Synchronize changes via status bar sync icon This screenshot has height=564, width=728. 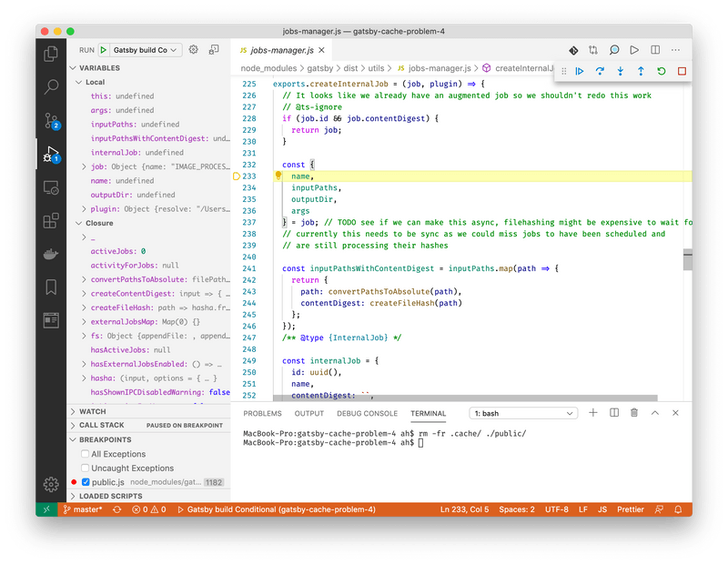(117, 509)
